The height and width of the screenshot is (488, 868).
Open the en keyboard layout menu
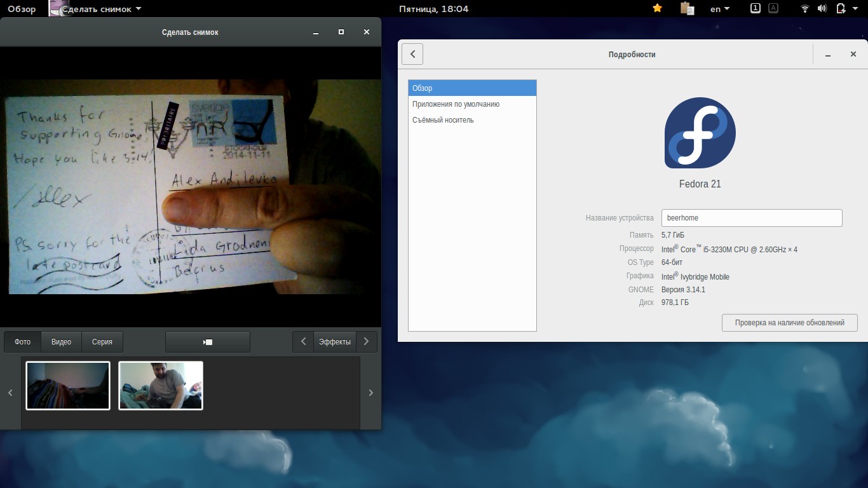[720, 9]
